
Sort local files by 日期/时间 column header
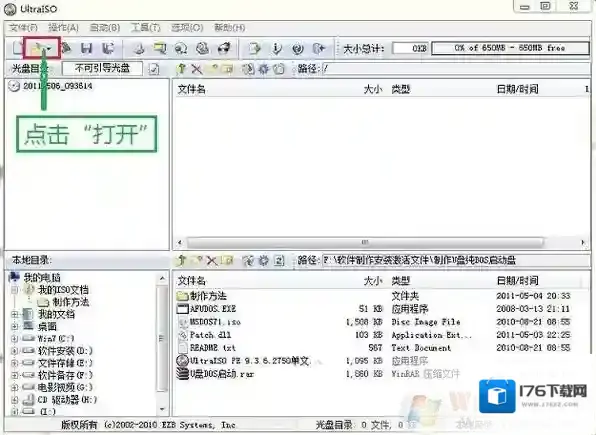tap(517, 281)
